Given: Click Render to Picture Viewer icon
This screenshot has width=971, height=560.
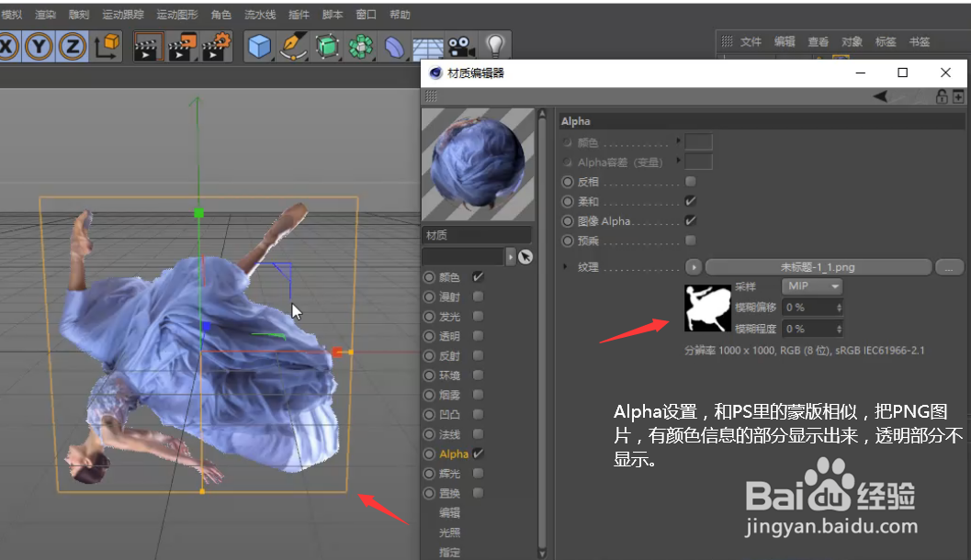Looking at the screenshot, I should click(182, 47).
